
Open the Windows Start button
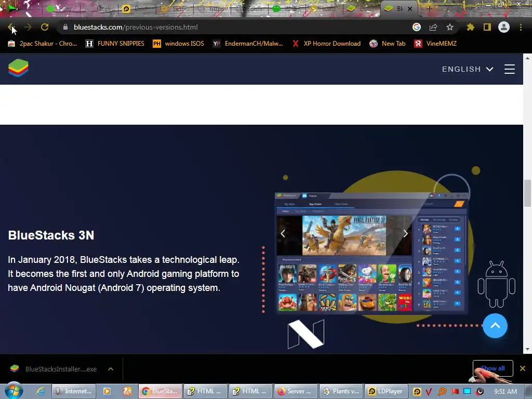click(14, 391)
